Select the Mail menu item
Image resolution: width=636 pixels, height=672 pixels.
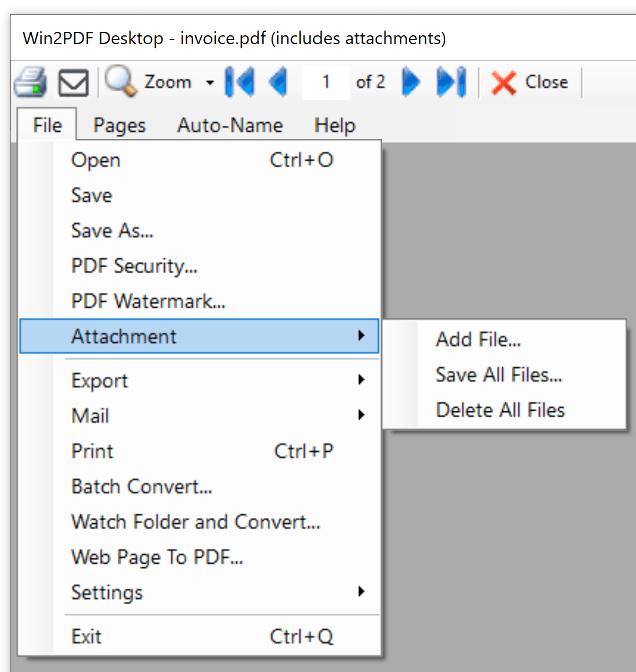pos(200,415)
